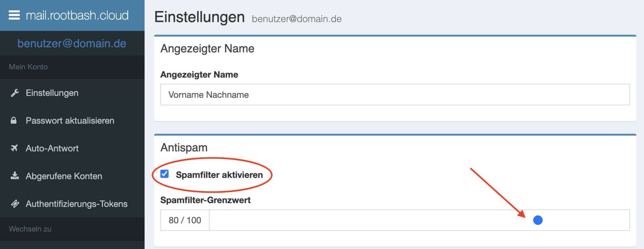Click the blue Spamfilter-Grenzwert slider handle
The width and height of the screenshot is (644, 249).
[x=538, y=220]
